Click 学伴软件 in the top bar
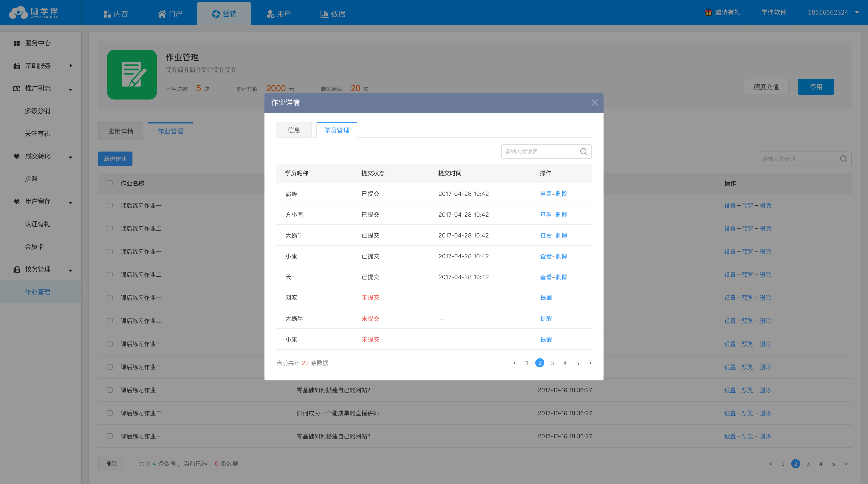This screenshot has height=484, width=868. [x=774, y=12]
